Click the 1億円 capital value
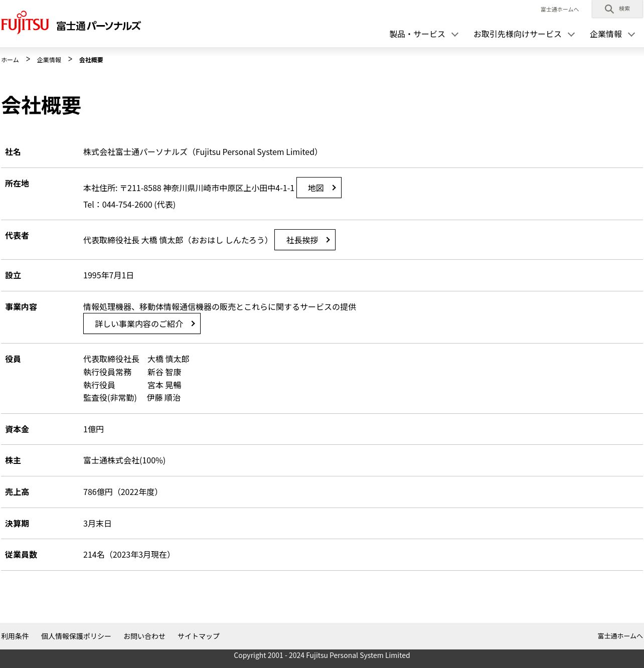The image size is (644, 668). (93, 429)
